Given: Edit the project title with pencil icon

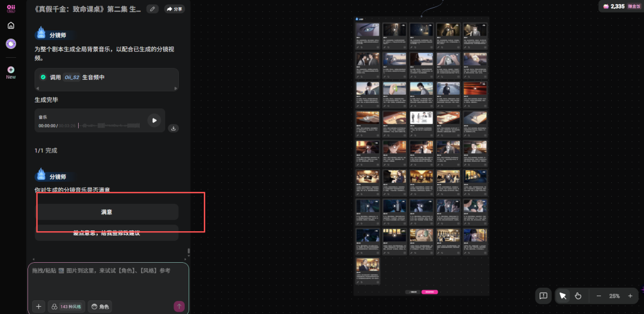Looking at the screenshot, I should (x=153, y=9).
